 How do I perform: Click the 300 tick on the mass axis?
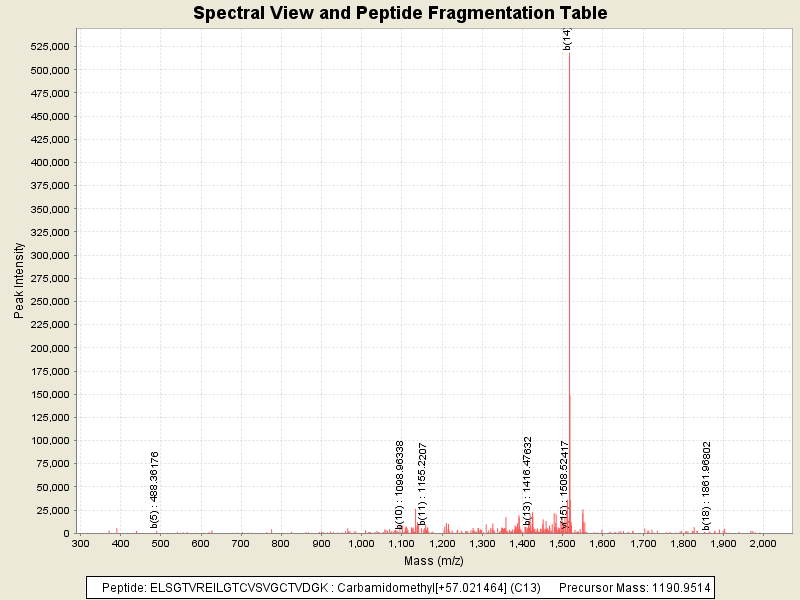click(81, 544)
